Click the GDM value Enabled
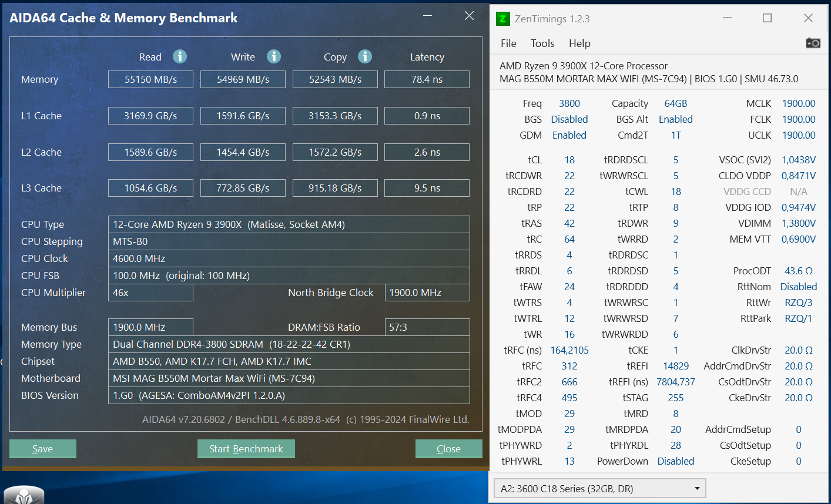This screenshot has width=831, height=504. tap(569, 135)
